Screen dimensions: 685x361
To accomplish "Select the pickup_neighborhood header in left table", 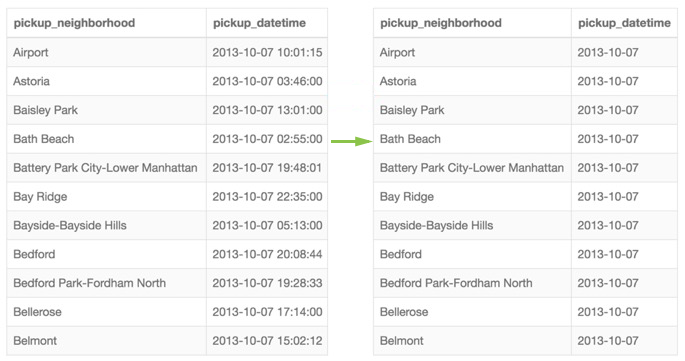I will pyautogui.click(x=74, y=23).
